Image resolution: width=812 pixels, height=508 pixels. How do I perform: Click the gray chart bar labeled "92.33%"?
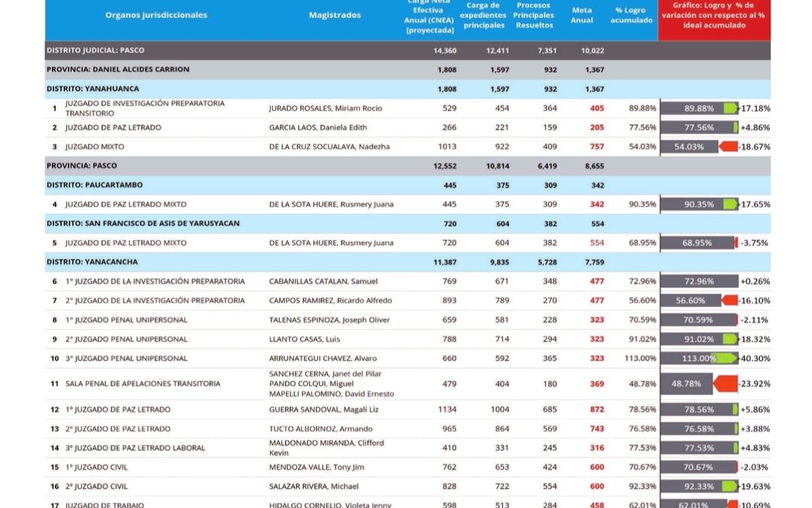point(698,486)
